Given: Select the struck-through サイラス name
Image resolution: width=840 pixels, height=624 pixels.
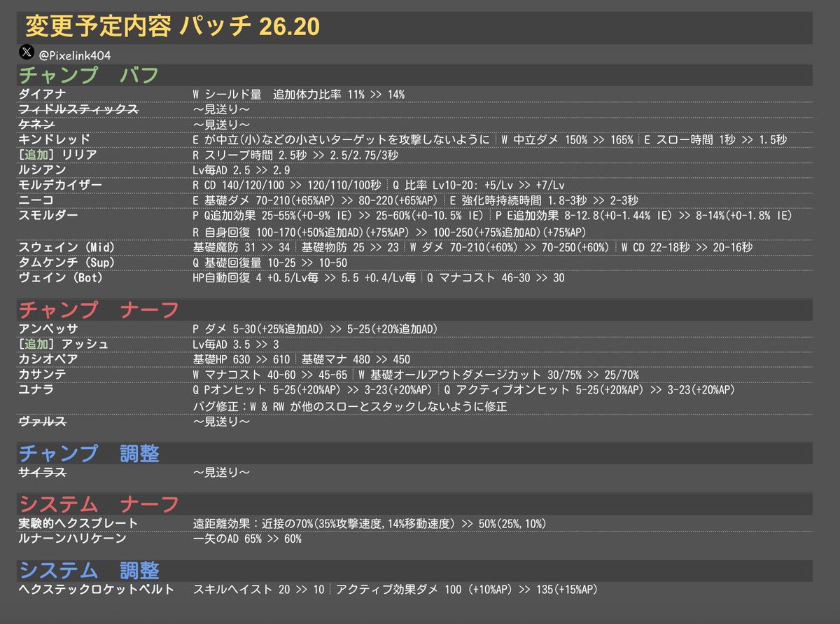Looking at the screenshot, I should point(42,473).
